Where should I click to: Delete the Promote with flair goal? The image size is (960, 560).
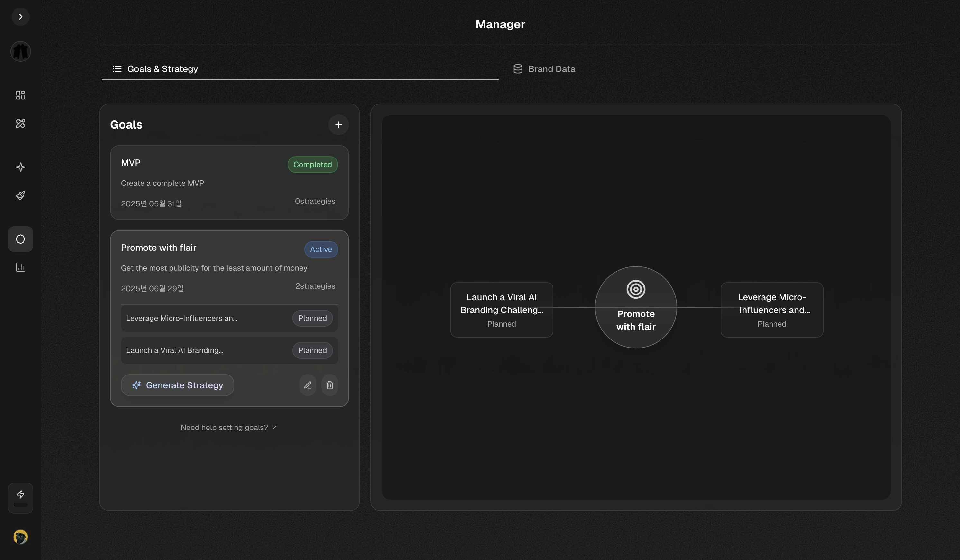click(329, 385)
